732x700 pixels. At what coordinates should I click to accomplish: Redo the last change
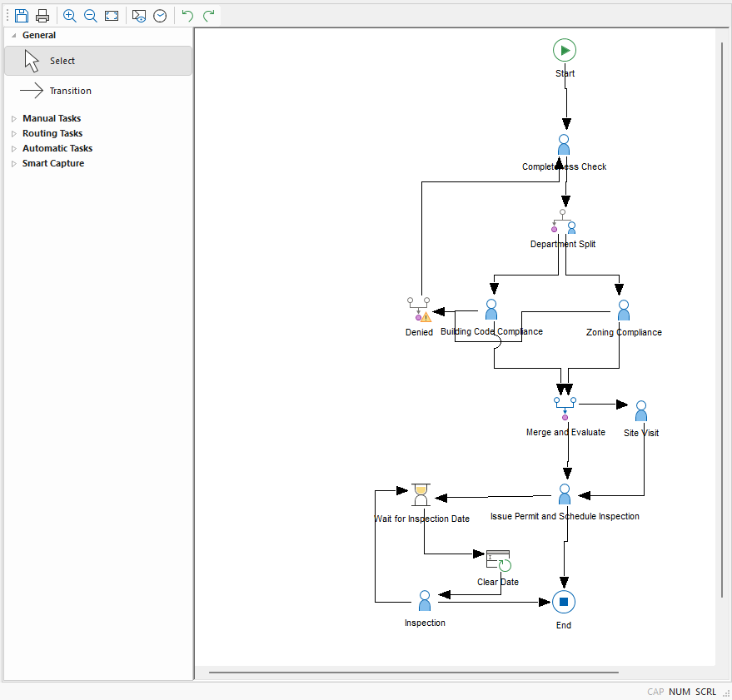pos(209,16)
